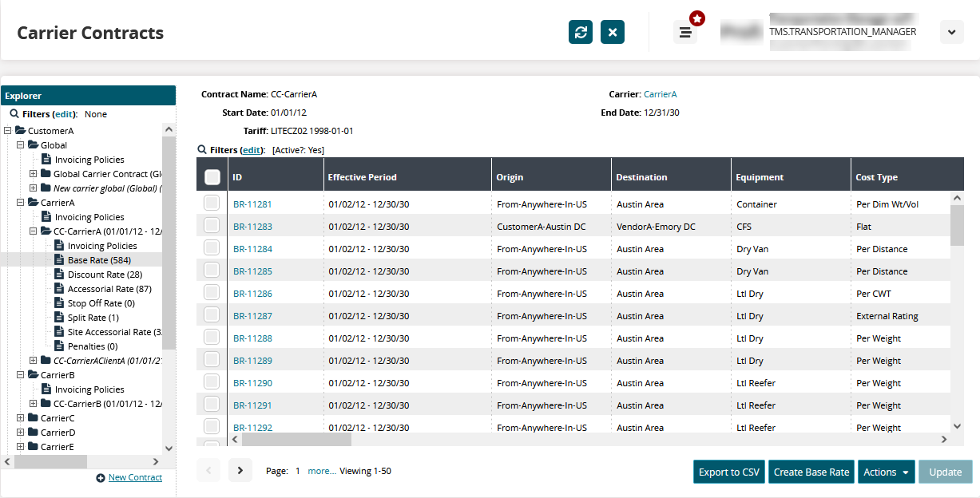Click the Create Base Rate button

[811, 472]
